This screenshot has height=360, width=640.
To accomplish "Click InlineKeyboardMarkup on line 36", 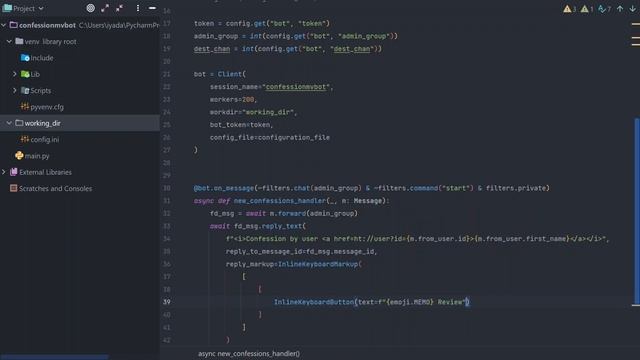I will [318, 264].
